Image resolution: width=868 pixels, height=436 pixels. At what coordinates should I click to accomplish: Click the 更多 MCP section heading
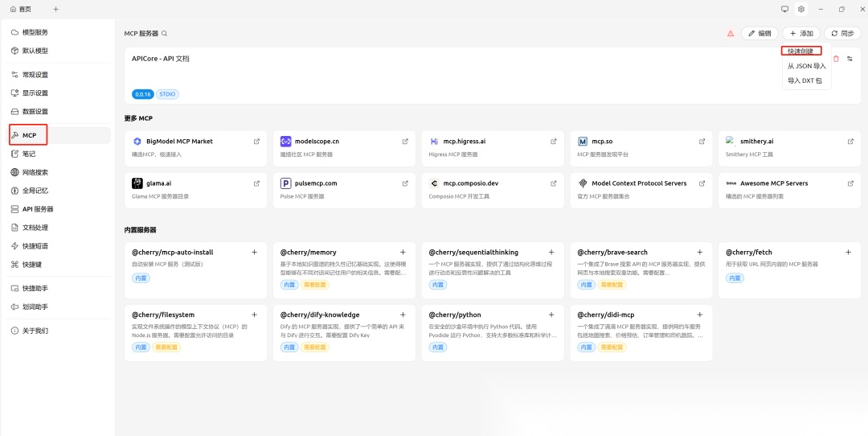pyautogui.click(x=138, y=118)
